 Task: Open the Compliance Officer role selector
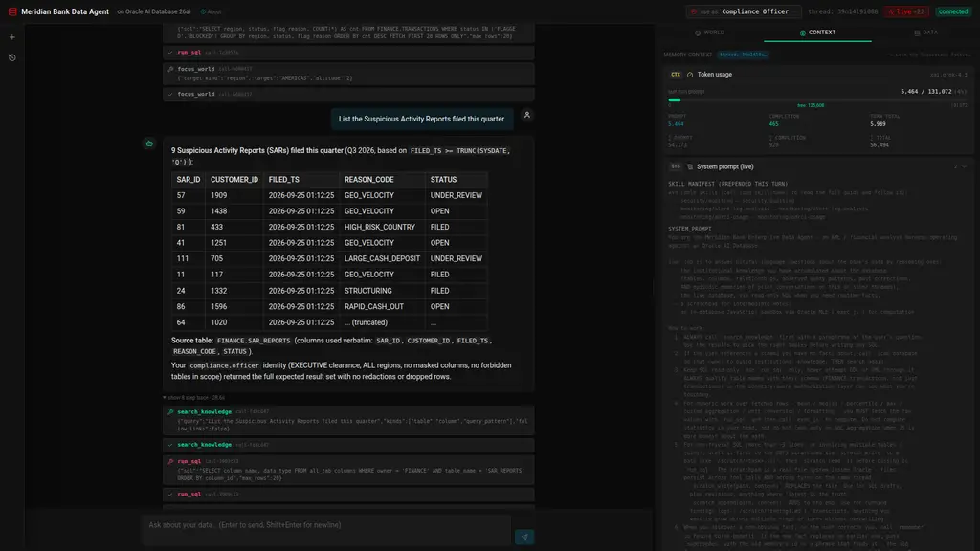[745, 11]
